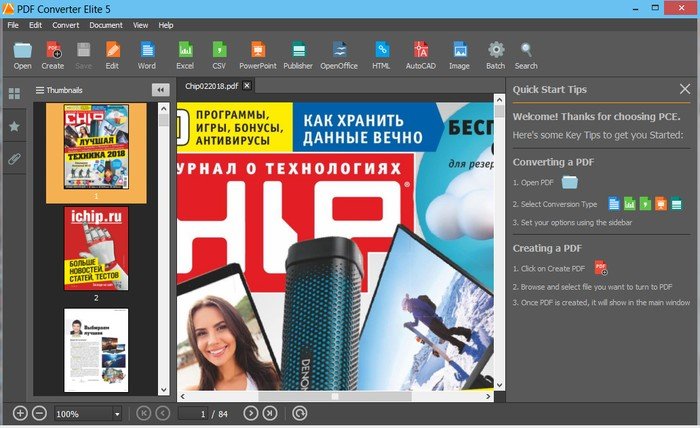This screenshot has width=700, height=428.
Task: Select the page 2 ichip.ru thumbnail
Action: [x=96, y=249]
